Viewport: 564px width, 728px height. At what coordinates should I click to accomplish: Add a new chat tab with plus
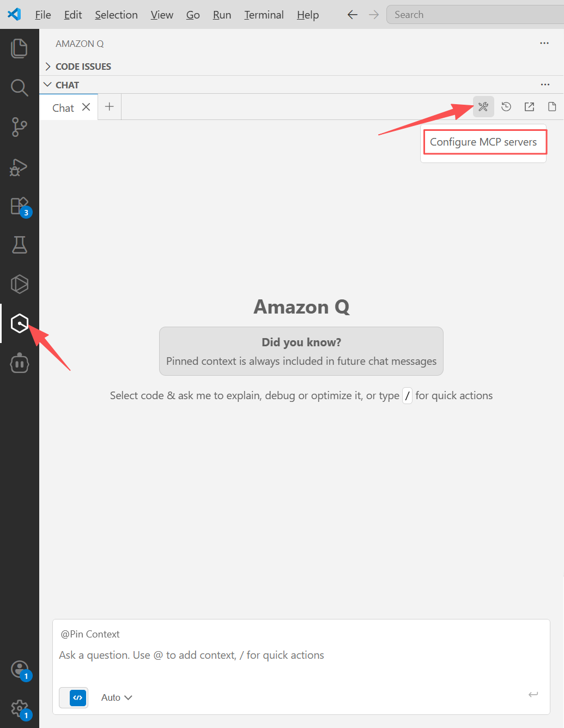tap(110, 107)
